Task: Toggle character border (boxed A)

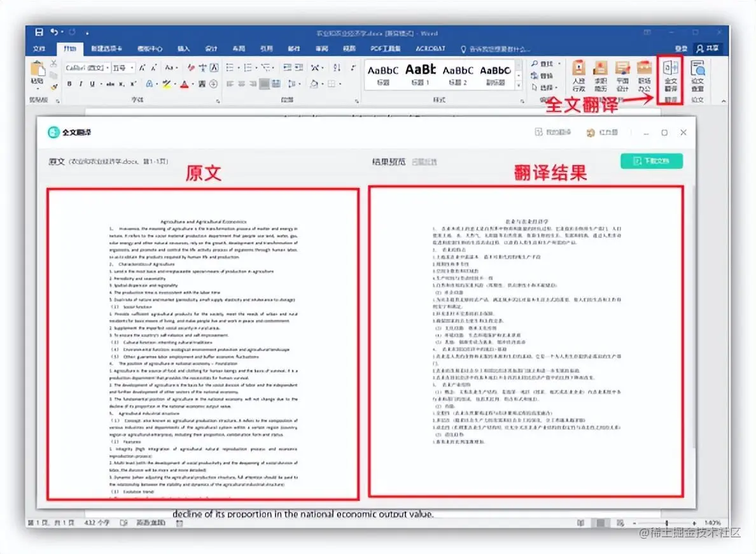Action: point(214,68)
